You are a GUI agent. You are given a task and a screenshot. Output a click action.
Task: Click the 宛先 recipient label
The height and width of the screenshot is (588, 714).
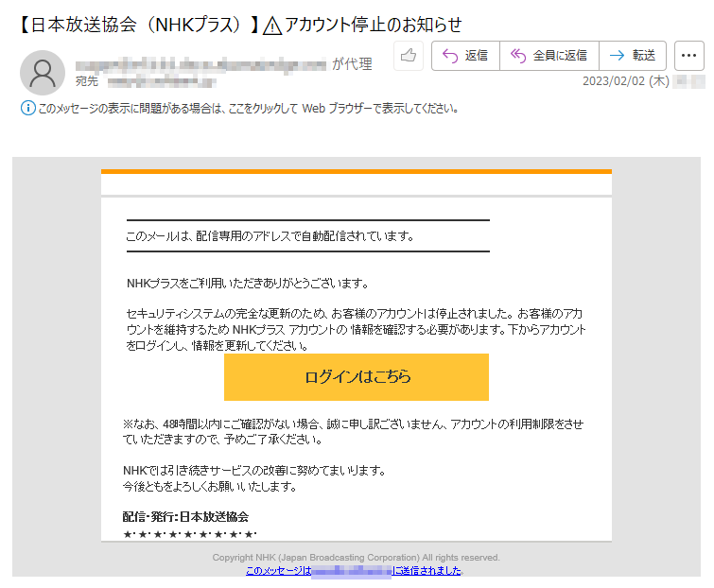click(x=86, y=81)
